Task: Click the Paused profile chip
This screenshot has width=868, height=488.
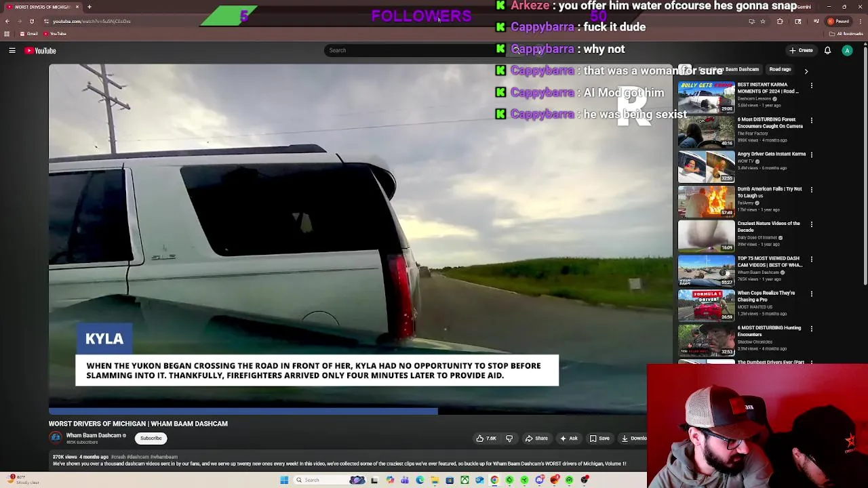Action: coord(839,21)
